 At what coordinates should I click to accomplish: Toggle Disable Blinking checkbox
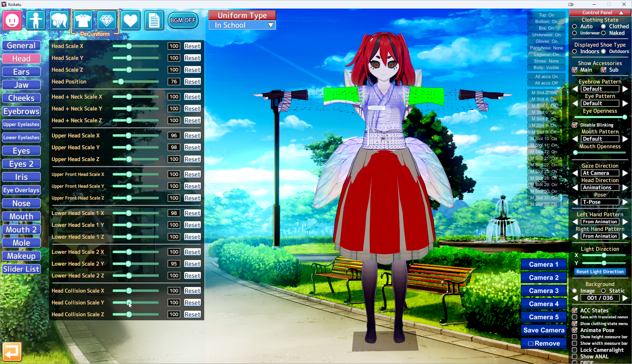click(575, 125)
